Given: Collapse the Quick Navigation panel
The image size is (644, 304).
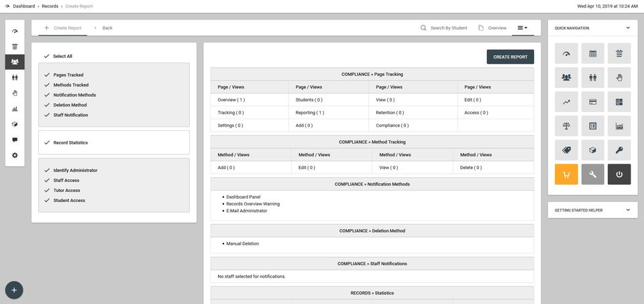Looking at the screenshot, I should [x=628, y=28].
